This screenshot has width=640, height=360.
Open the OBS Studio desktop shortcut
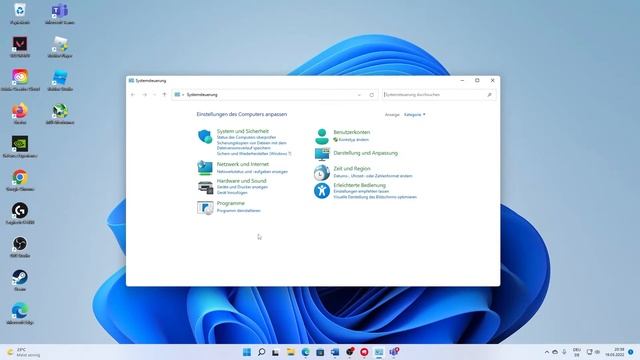(x=20, y=247)
